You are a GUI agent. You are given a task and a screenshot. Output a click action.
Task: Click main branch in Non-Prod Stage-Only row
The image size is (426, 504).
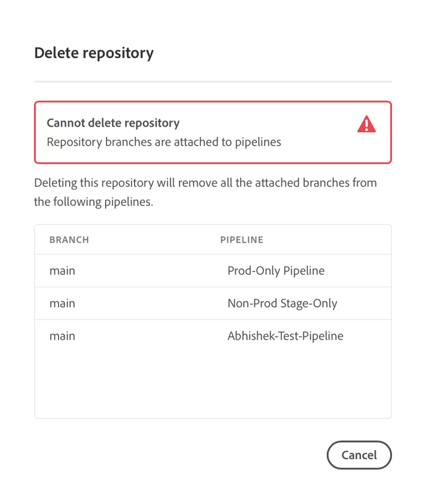[62, 303]
